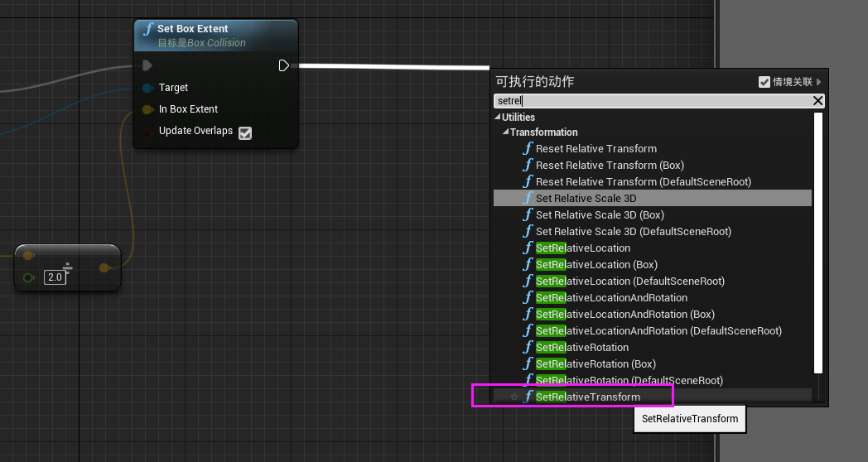This screenshot has height=462, width=868.
Task: Click the Update Overlaps boolean pin
Action: coord(147,132)
